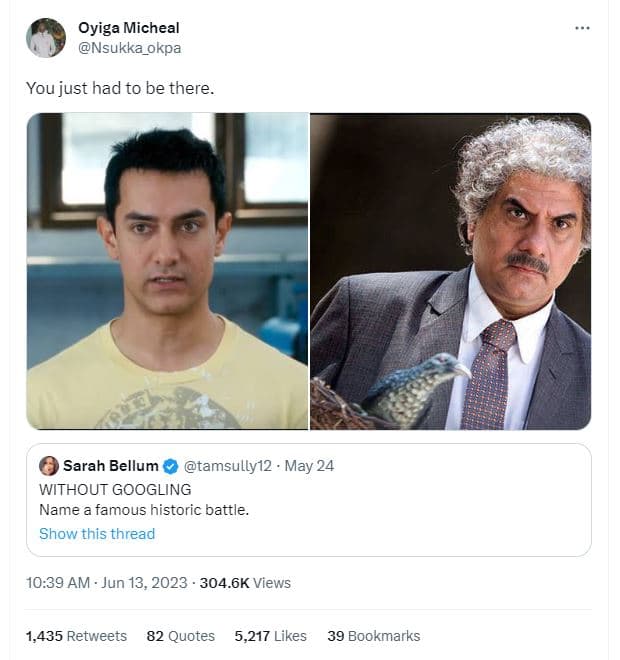This screenshot has width=620, height=660.
Task: Click the blue verified badge icon
Action: click(x=171, y=466)
